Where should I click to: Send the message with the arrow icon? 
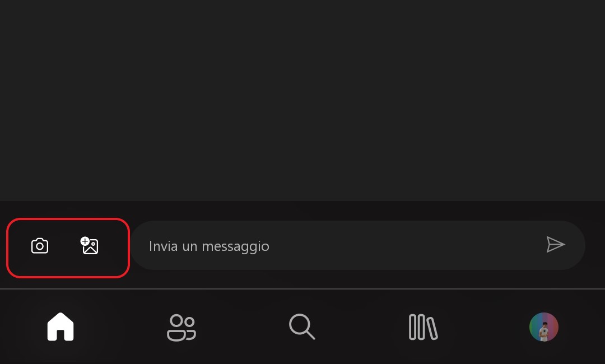(x=556, y=245)
